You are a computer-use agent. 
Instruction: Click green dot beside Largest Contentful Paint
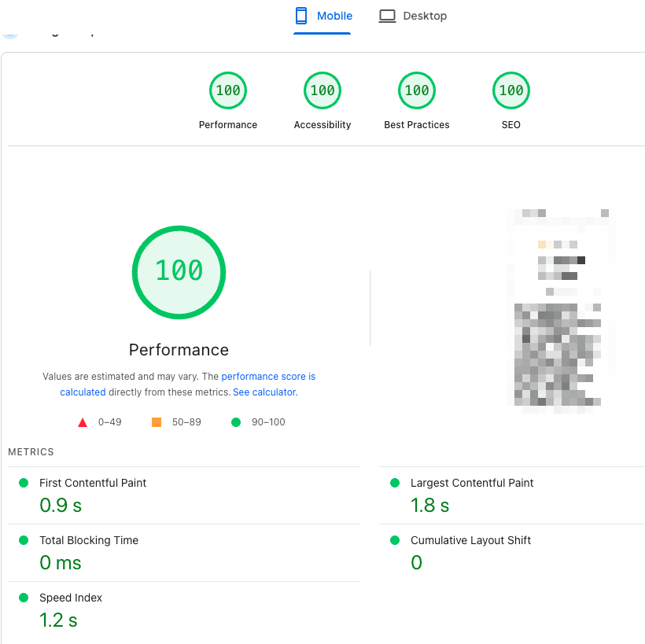(395, 483)
